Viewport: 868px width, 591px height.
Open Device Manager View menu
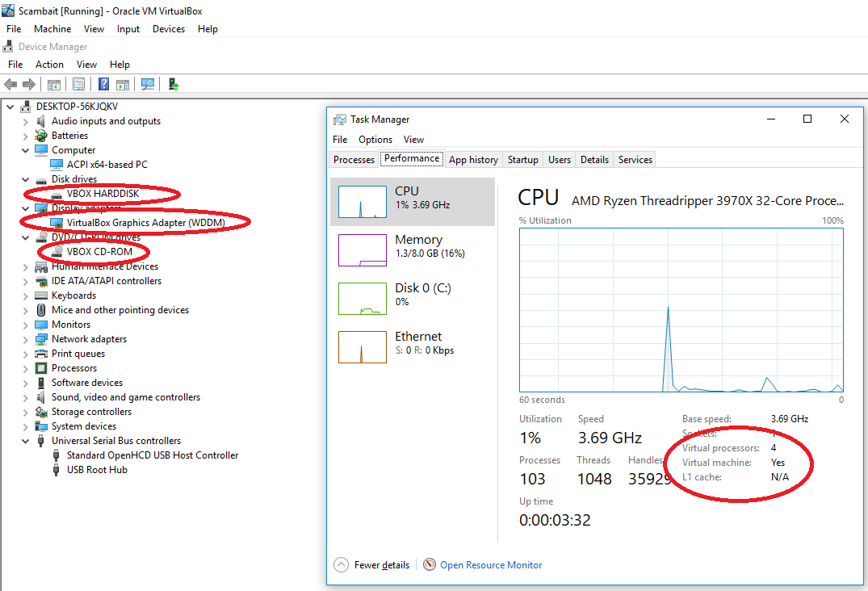(x=86, y=65)
